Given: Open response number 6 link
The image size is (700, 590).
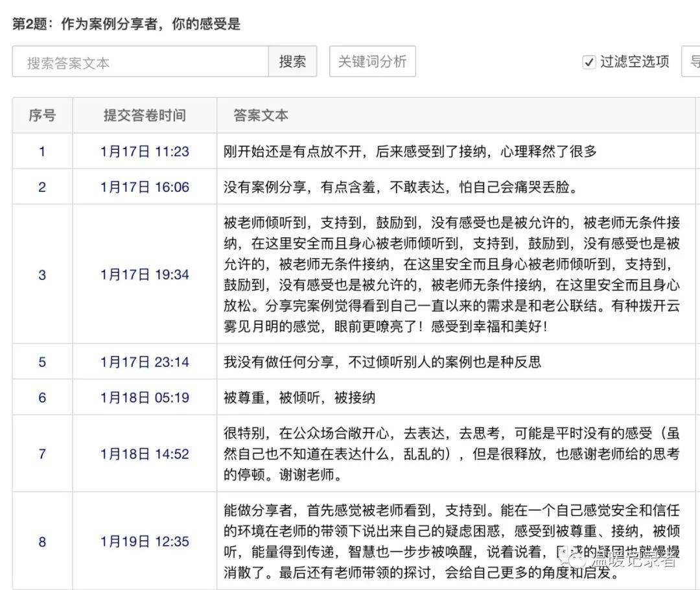Looking at the screenshot, I should [42, 397].
